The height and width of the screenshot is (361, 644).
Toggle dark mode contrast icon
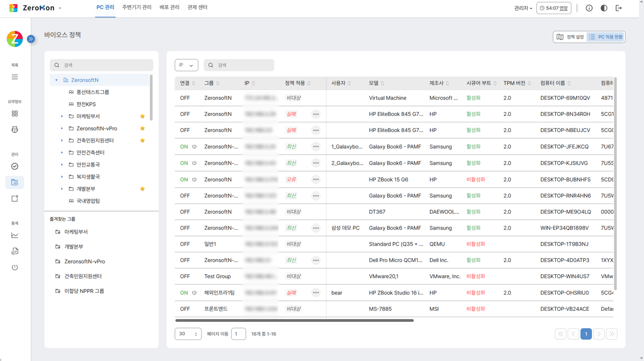point(604,8)
